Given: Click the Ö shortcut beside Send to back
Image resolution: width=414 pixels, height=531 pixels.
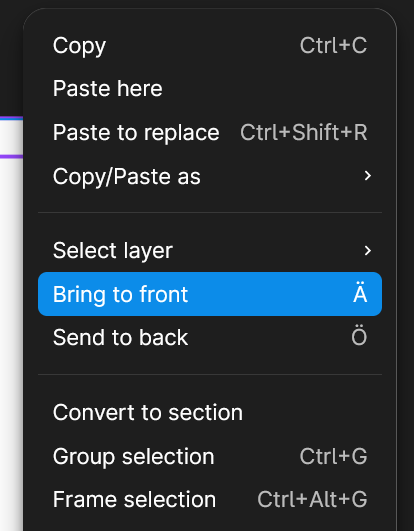Looking at the screenshot, I should click(359, 336).
